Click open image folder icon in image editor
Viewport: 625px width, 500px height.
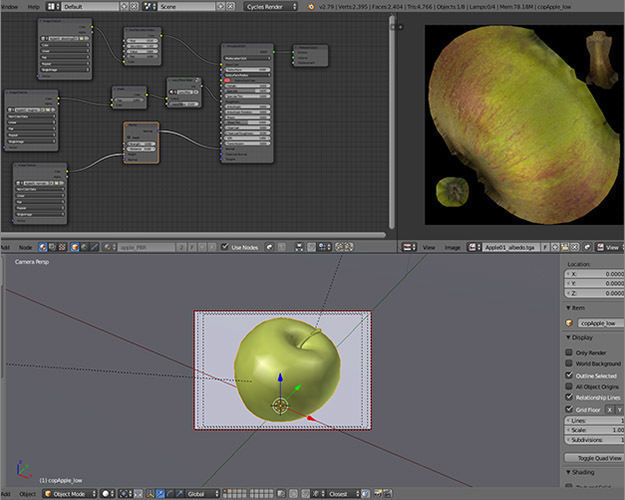click(564, 247)
